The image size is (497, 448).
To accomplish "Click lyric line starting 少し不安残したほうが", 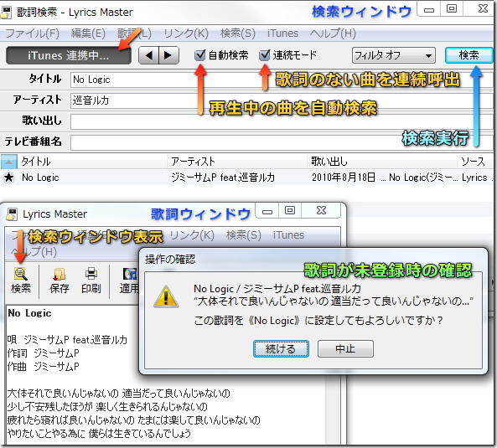I will pyautogui.click(x=107, y=406).
